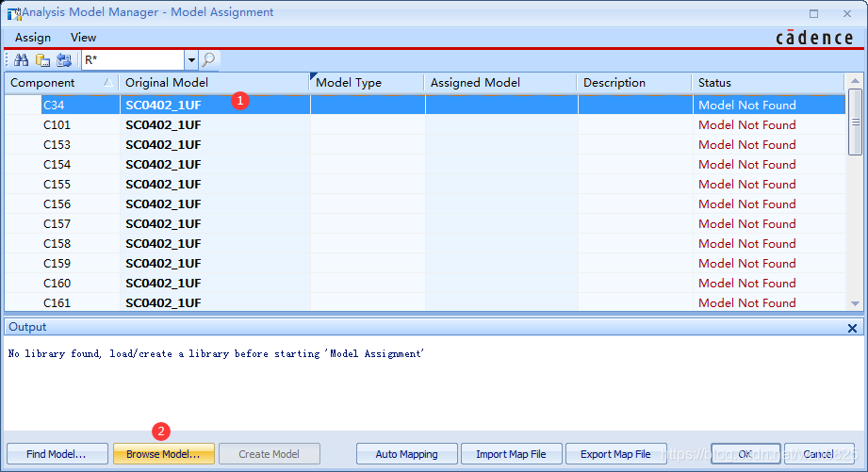Close the Output panel with its X
Screen dimensions: 868x472
coord(852,328)
